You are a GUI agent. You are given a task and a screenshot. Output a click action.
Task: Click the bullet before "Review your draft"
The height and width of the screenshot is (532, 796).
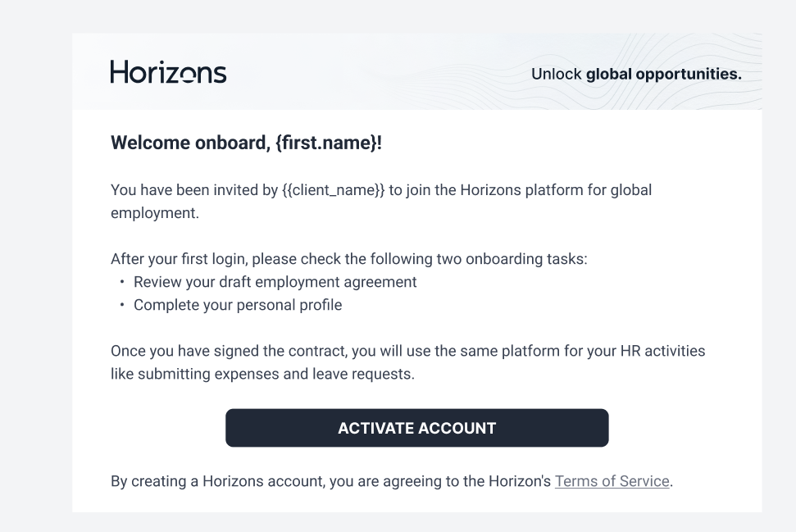pyautogui.click(x=123, y=282)
